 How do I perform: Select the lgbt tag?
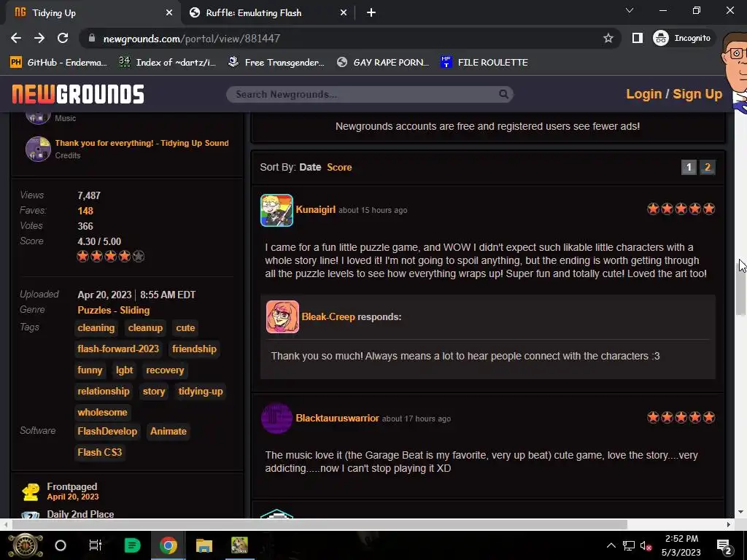pos(124,370)
